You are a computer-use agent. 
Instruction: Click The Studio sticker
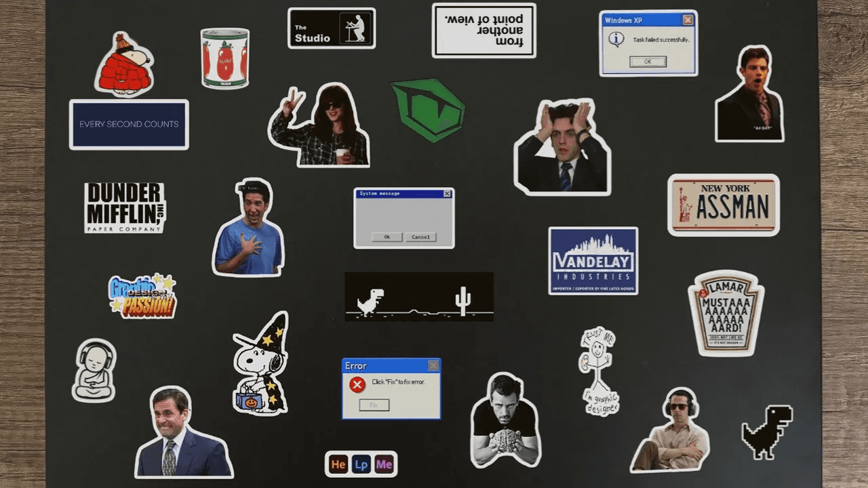coord(332,28)
